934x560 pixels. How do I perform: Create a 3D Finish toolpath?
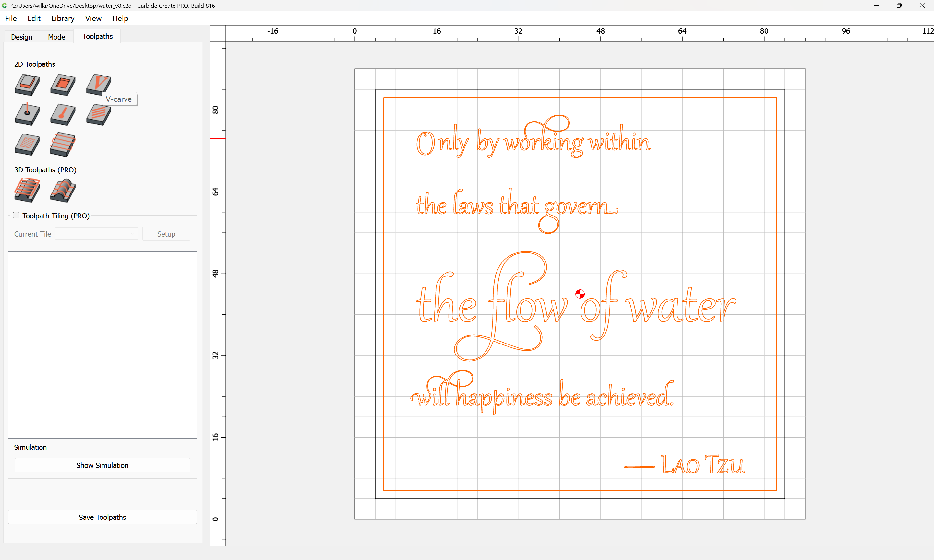pyautogui.click(x=63, y=190)
